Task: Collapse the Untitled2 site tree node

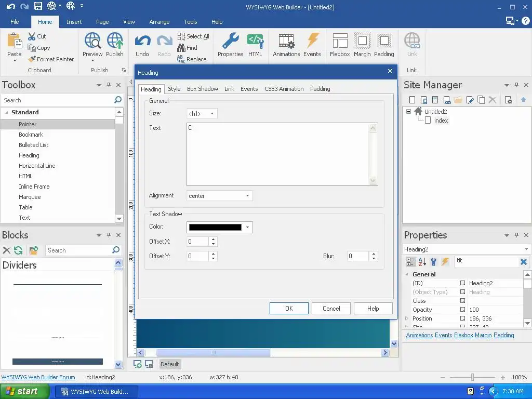Action: tap(408, 111)
